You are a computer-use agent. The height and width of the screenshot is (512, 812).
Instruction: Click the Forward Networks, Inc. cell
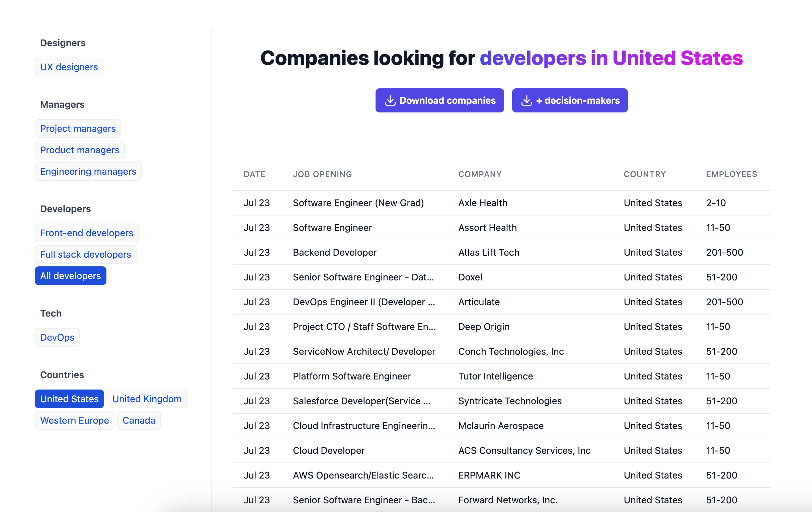(x=508, y=500)
